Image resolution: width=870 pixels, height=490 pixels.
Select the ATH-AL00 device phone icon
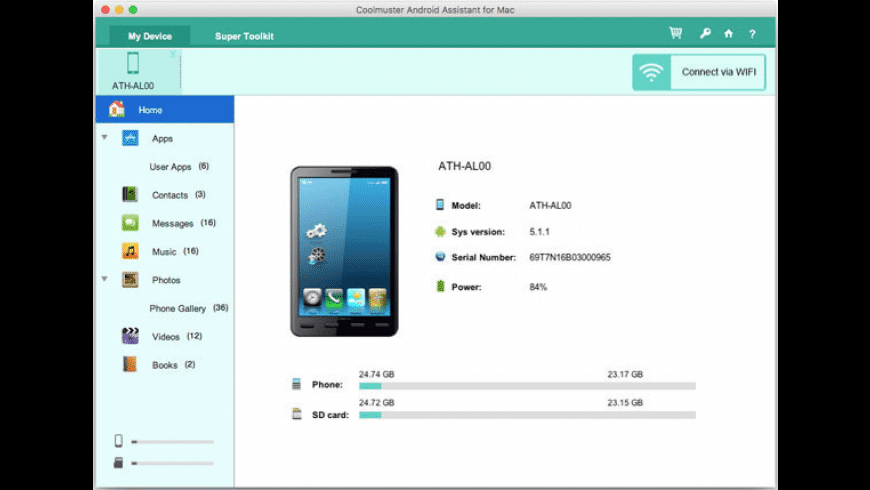pos(133,63)
